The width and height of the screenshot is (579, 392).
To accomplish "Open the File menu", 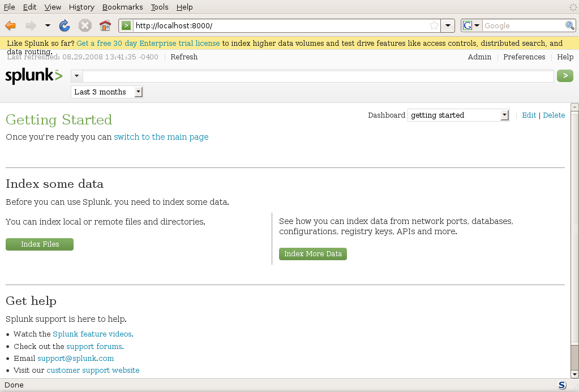I will pyautogui.click(x=9, y=7).
